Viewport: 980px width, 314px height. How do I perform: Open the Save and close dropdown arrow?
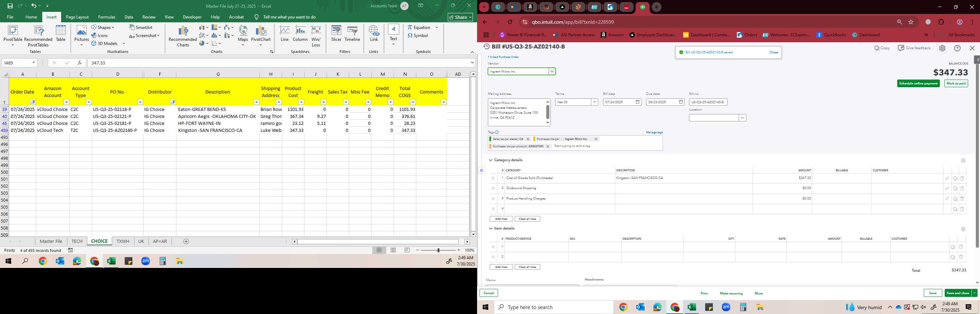[974, 293]
